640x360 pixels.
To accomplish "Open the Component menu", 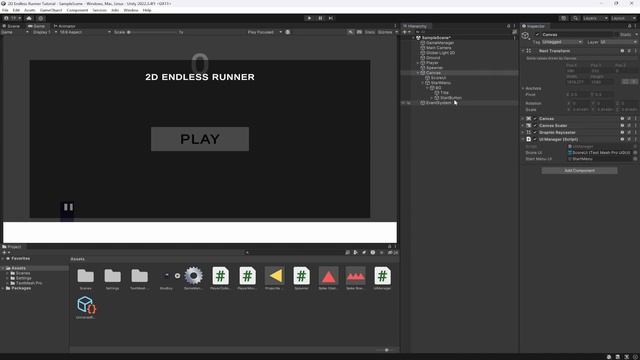I will click(x=77, y=10).
